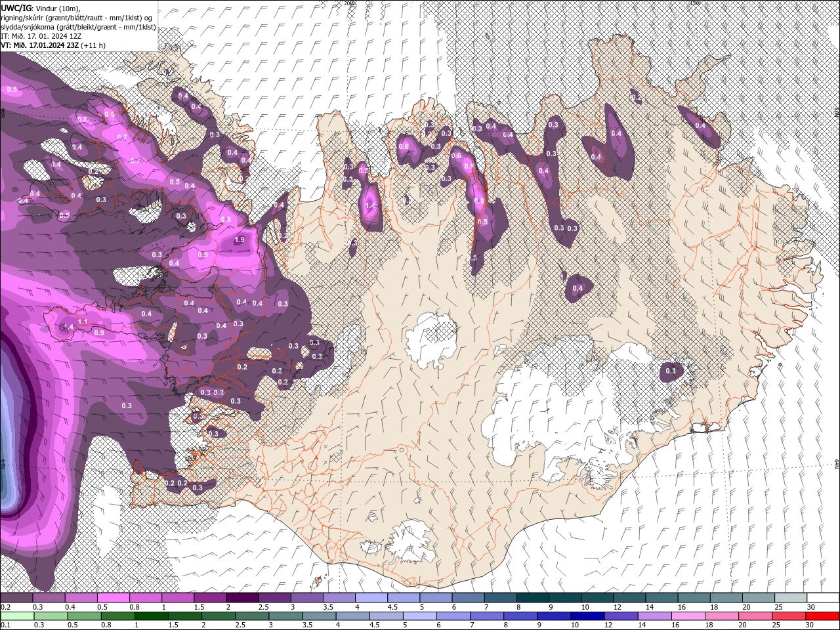Select the dark purple-gray 0.2 swatch in the top legend
This screenshot has width=840, height=630.
[x=16, y=598]
